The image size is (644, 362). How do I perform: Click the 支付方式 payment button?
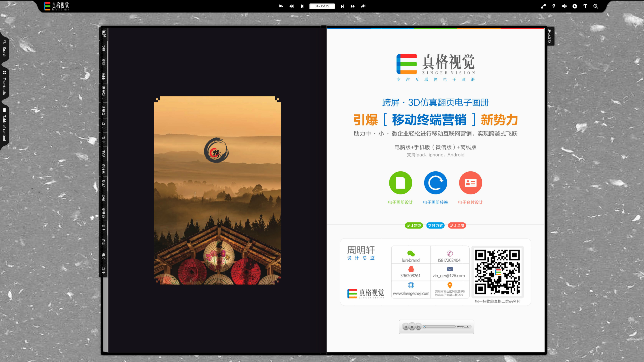tap(435, 226)
